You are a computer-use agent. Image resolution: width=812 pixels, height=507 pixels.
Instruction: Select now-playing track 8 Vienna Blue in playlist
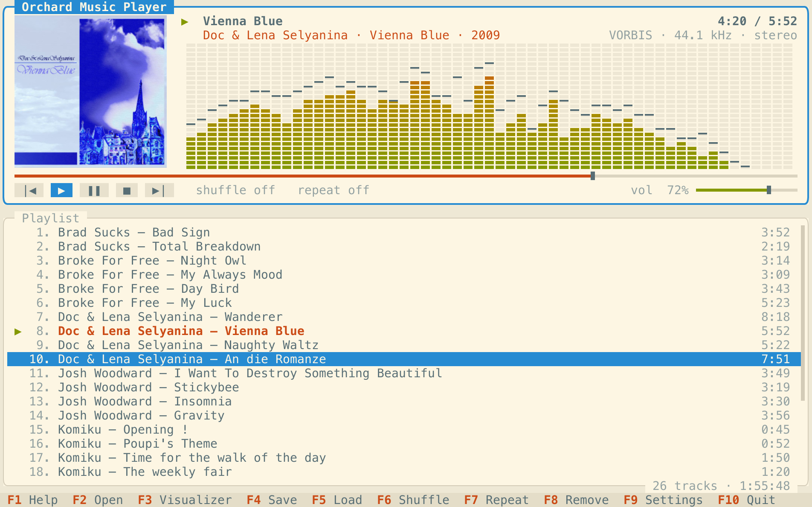pos(404,331)
